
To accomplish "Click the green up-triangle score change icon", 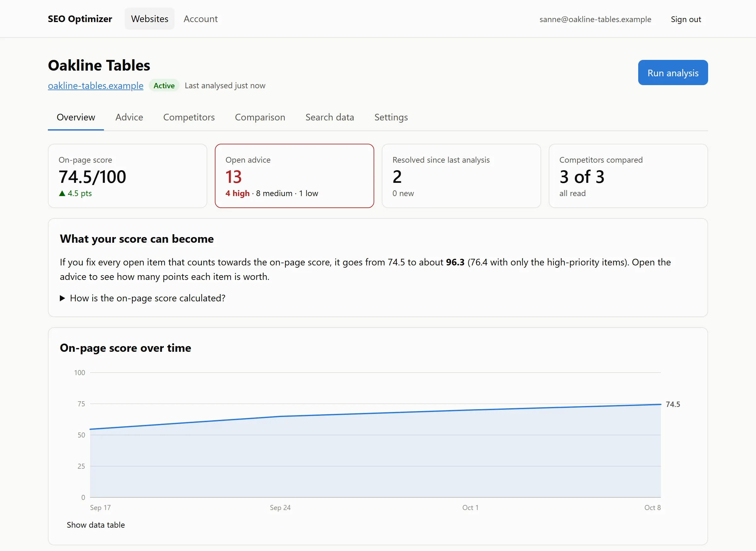I will point(62,194).
